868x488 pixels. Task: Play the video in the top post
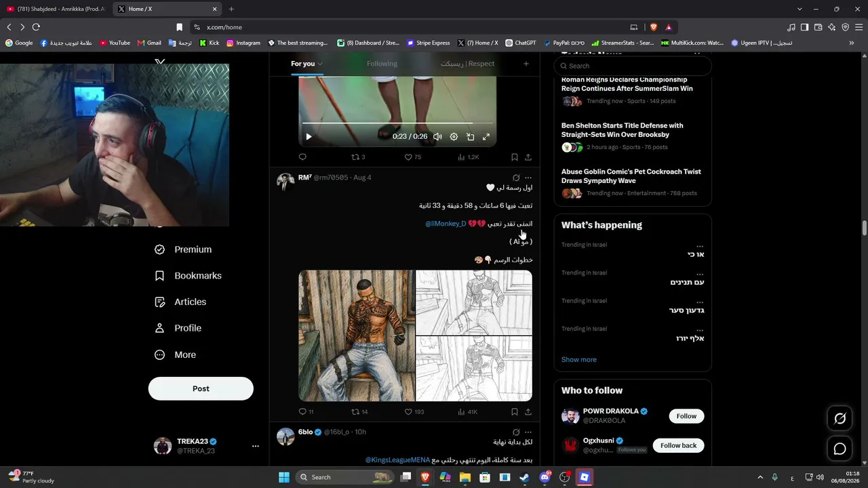(309, 137)
